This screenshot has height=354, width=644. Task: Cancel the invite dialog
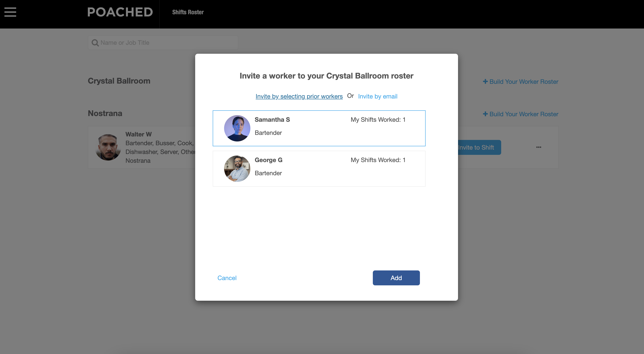point(227,278)
